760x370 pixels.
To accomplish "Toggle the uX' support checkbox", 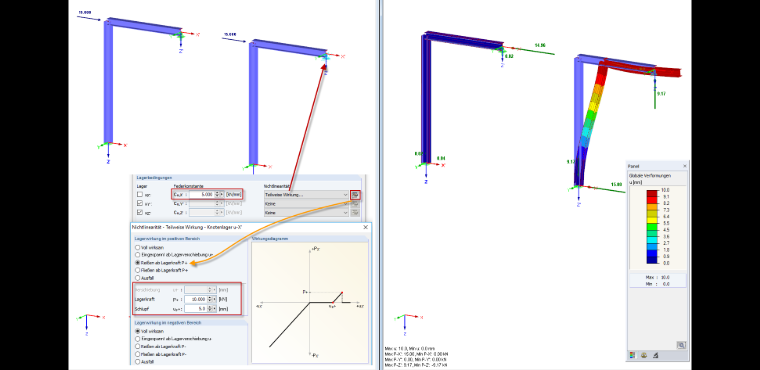I will 140,194.
